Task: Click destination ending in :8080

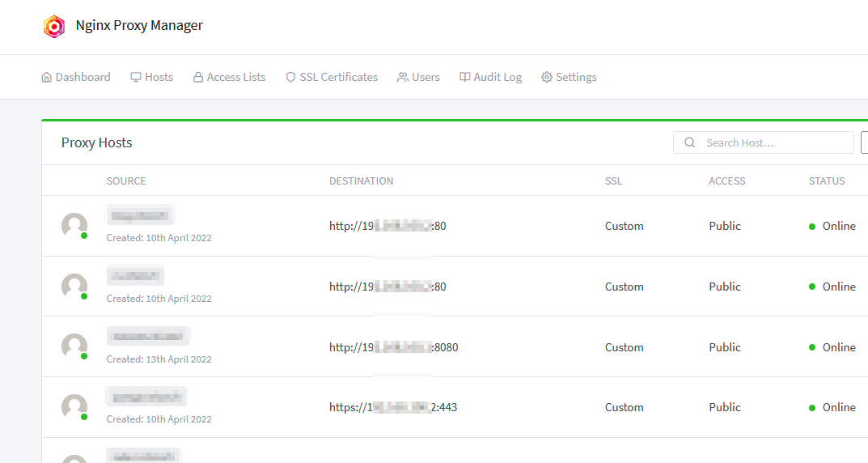Action: (394, 347)
